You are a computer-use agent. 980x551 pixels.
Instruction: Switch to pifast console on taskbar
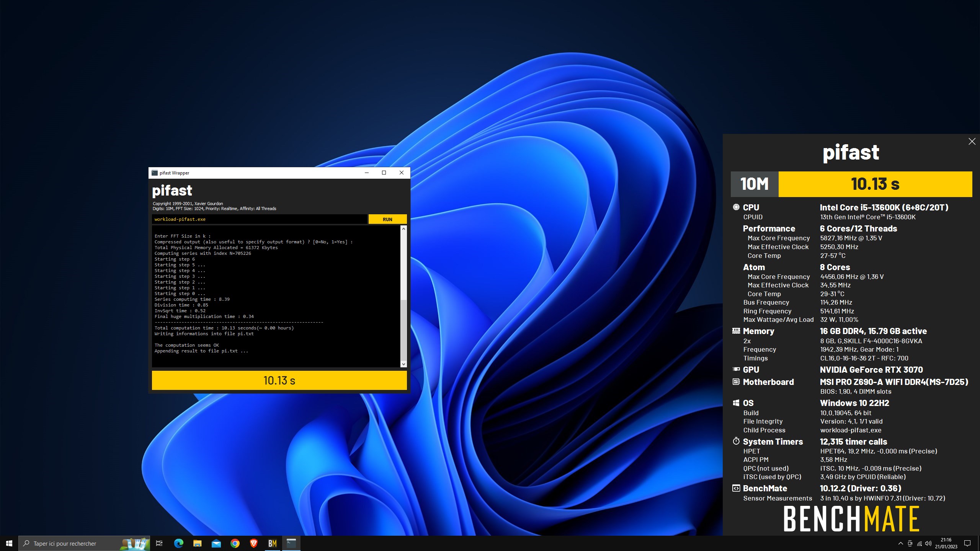[291, 543]
